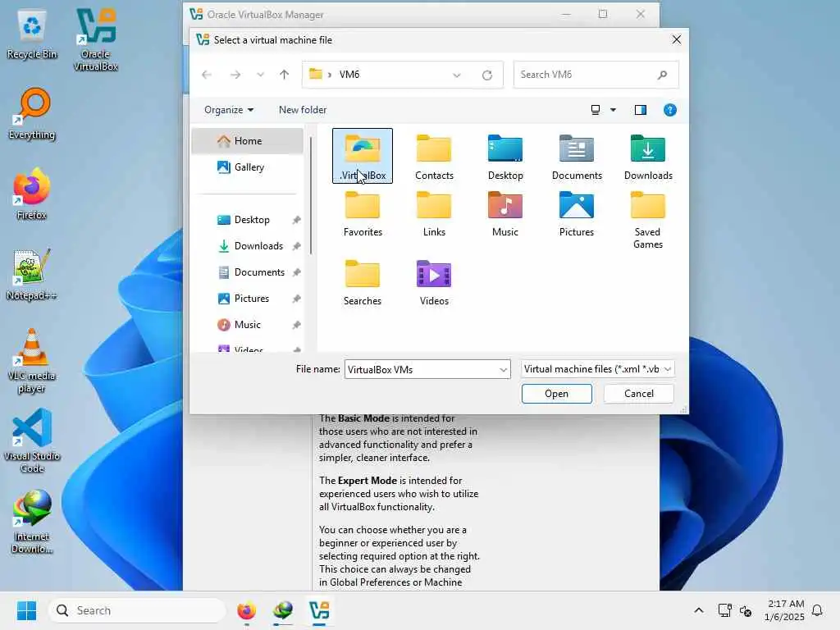Switch to VirtualBox in the taskbar
Image resolution: width=840 pixels, height=630 pixels.
tap(319, 610)
